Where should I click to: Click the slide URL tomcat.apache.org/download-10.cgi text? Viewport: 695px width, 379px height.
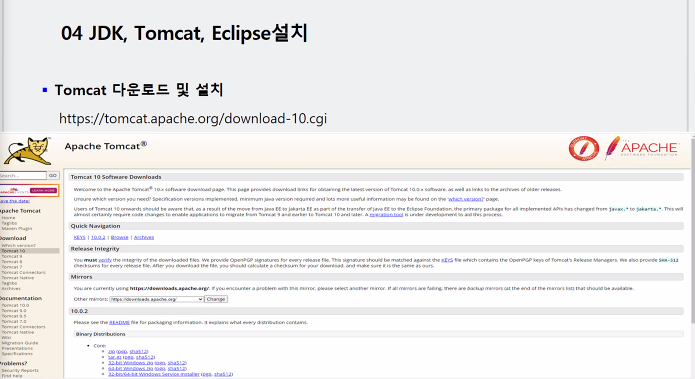tap(193, 118)
